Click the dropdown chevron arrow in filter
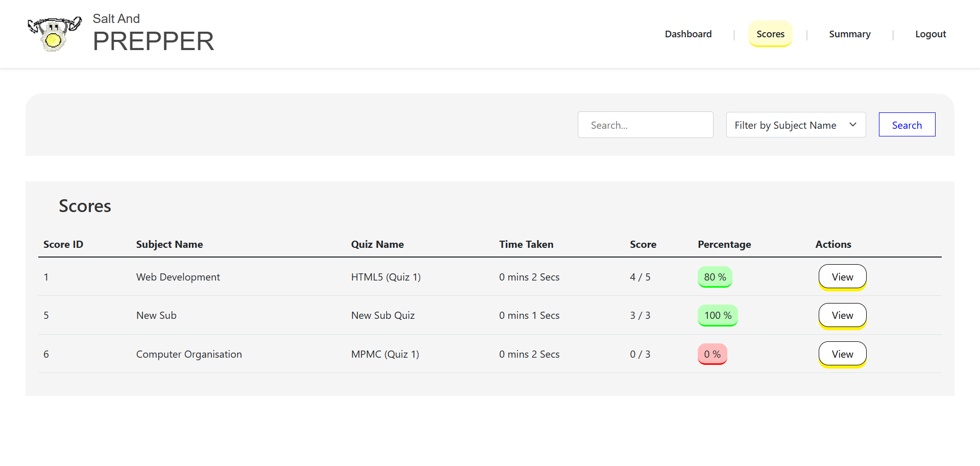Viewport: 980px width, 466px height. coord(852,125)
